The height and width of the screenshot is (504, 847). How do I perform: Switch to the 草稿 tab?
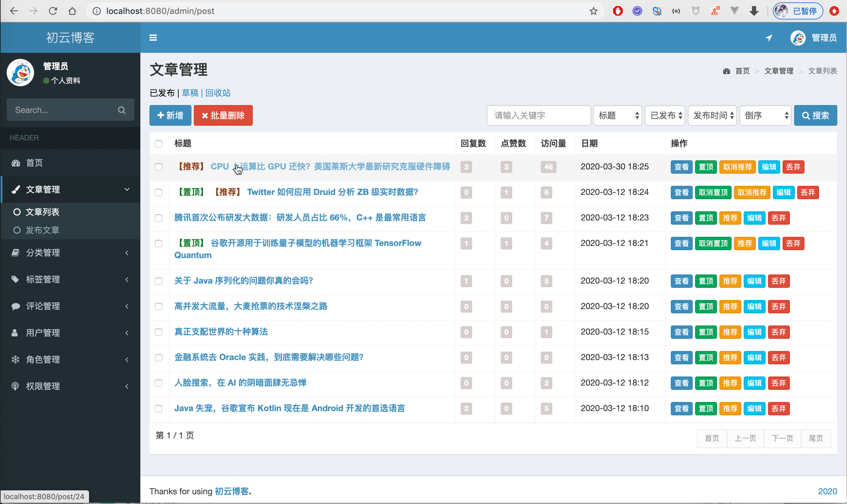click(x=190, y=93)
